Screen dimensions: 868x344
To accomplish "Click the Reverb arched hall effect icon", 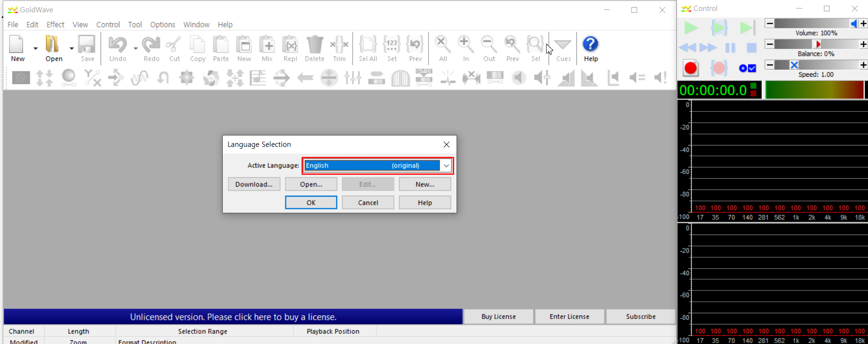I will point(401,78).
